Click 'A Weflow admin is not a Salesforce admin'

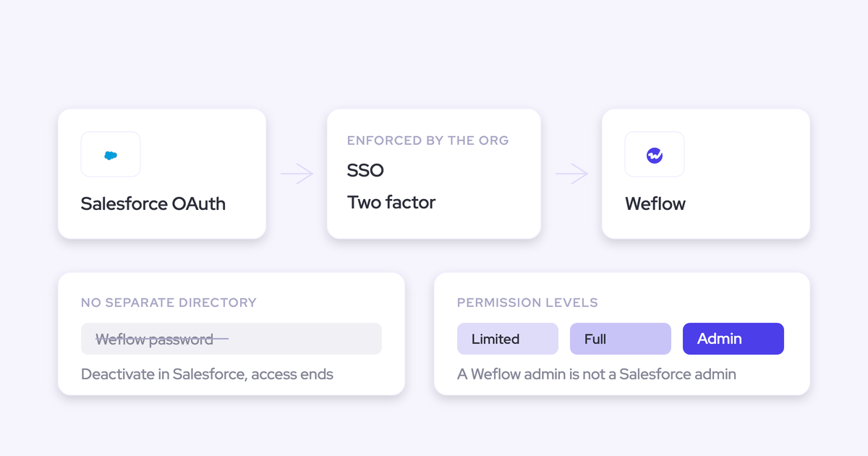pos(597,375)
